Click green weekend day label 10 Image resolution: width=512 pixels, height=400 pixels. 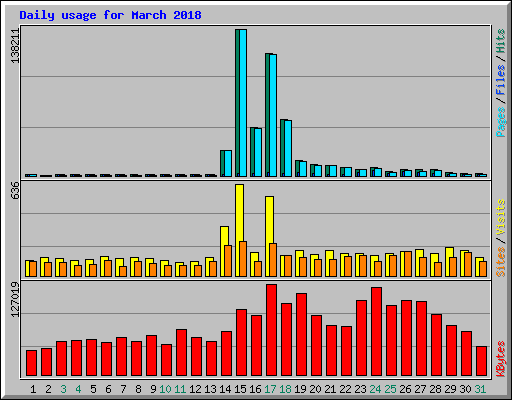[x=165, y=389]
